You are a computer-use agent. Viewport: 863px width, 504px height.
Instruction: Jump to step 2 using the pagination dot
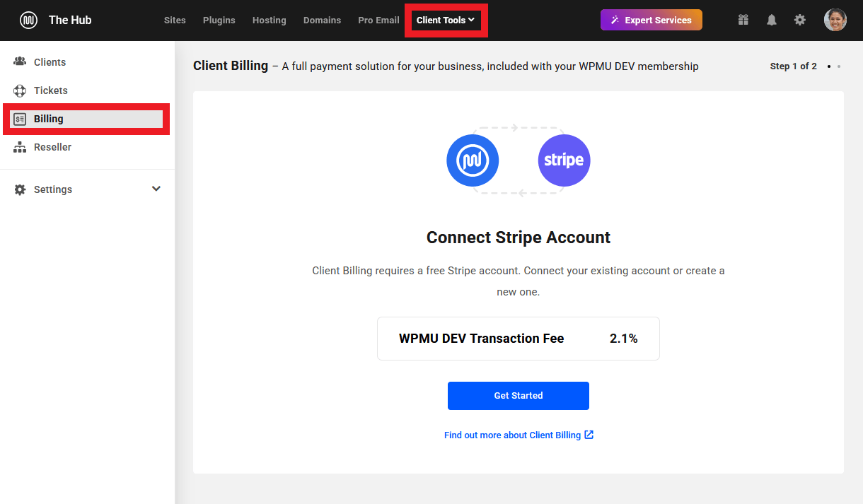tap(839, 66)
